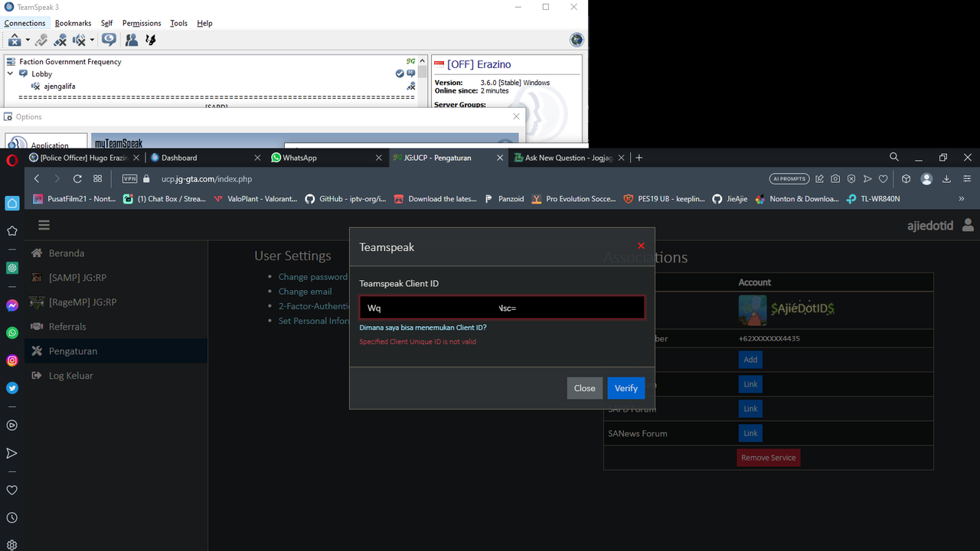Click Link button in SANews Forum row
Viewport: 980px width, 551px height.
pyautogui.click(x=750, y=433)
